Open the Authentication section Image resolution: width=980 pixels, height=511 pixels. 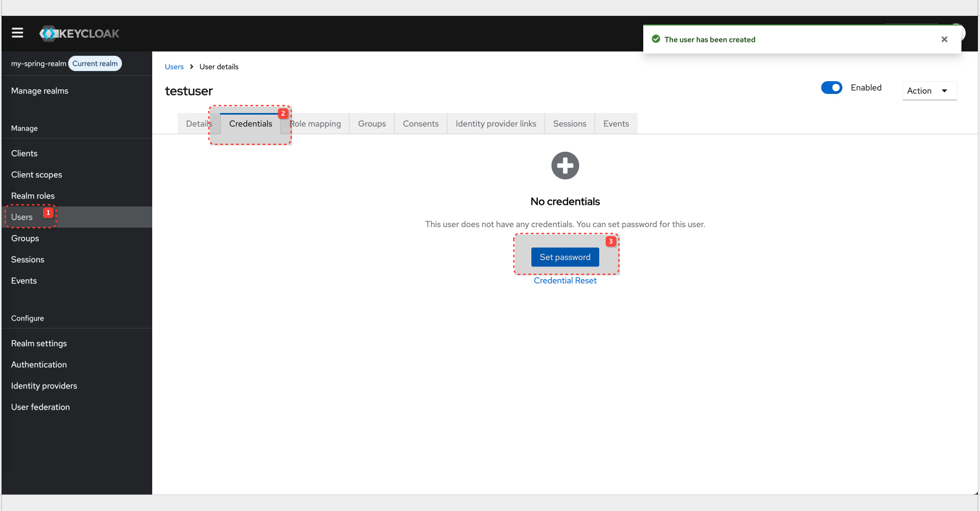(38, 365)
